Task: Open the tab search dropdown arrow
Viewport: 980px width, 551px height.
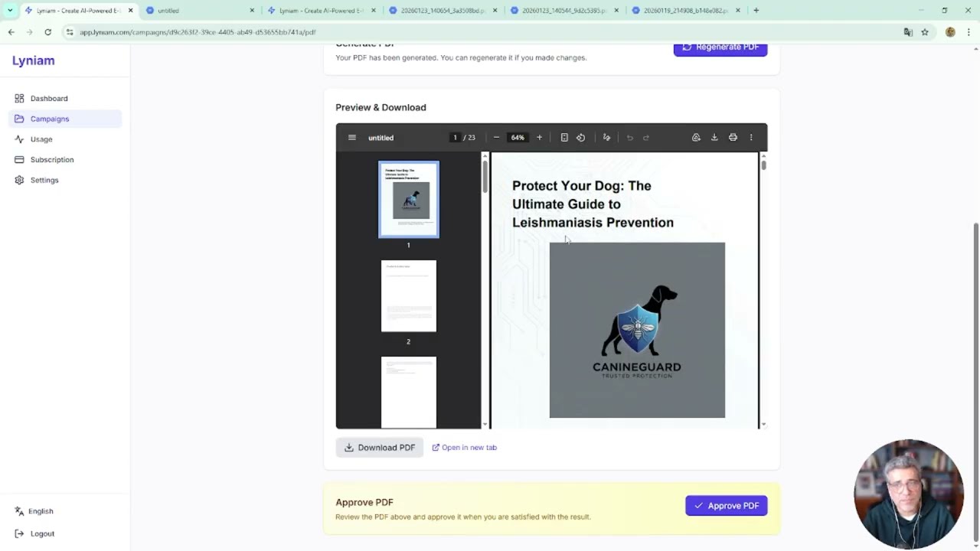Action: (x=10, y=11)
